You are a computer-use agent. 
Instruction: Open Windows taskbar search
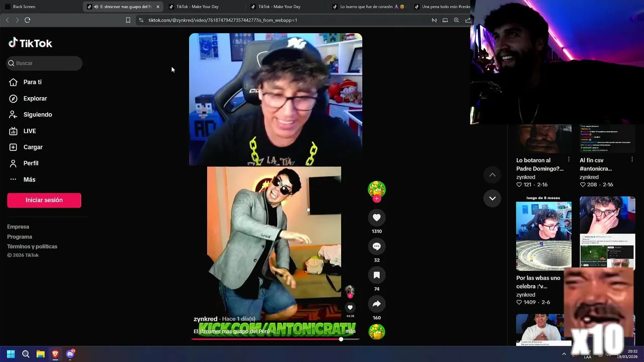click(26, 354)
